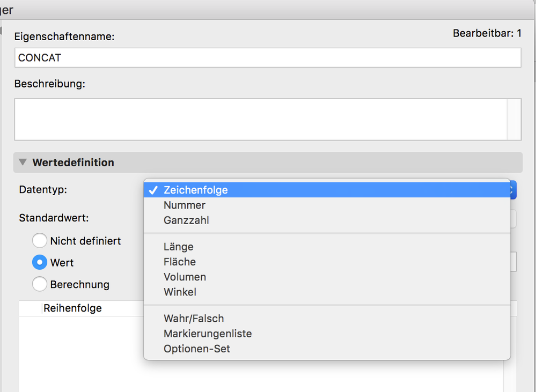
Task: Click the Reihenfolge column header
Action: coord(72,308)
